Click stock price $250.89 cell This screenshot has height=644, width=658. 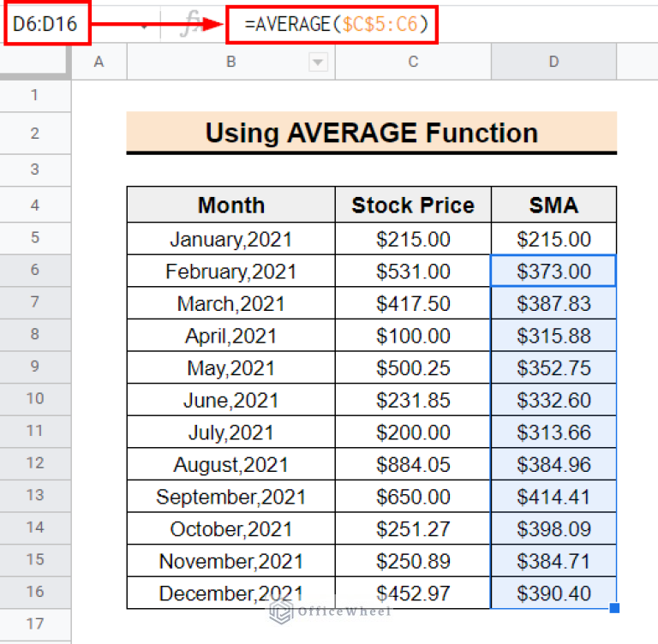click(413, 561)
